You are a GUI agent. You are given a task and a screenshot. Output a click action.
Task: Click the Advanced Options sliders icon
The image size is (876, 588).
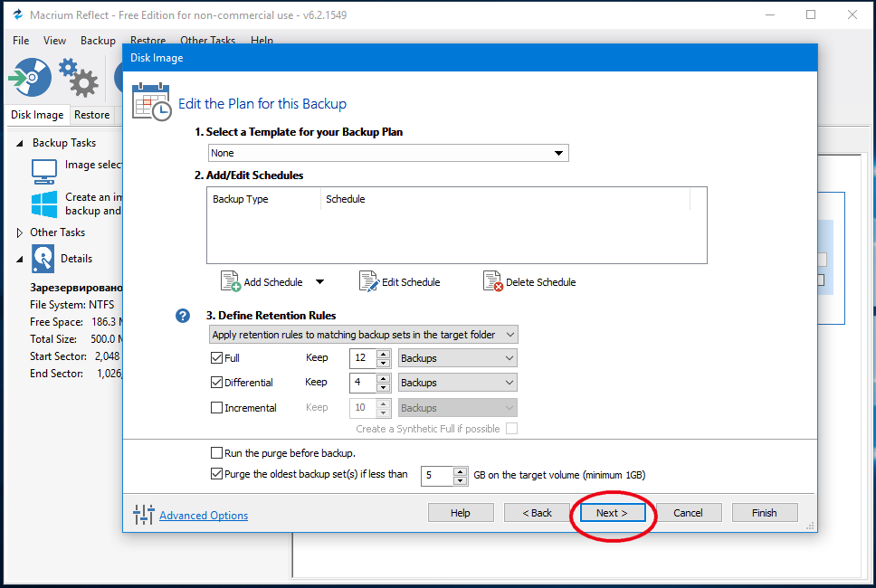[144, 515]
